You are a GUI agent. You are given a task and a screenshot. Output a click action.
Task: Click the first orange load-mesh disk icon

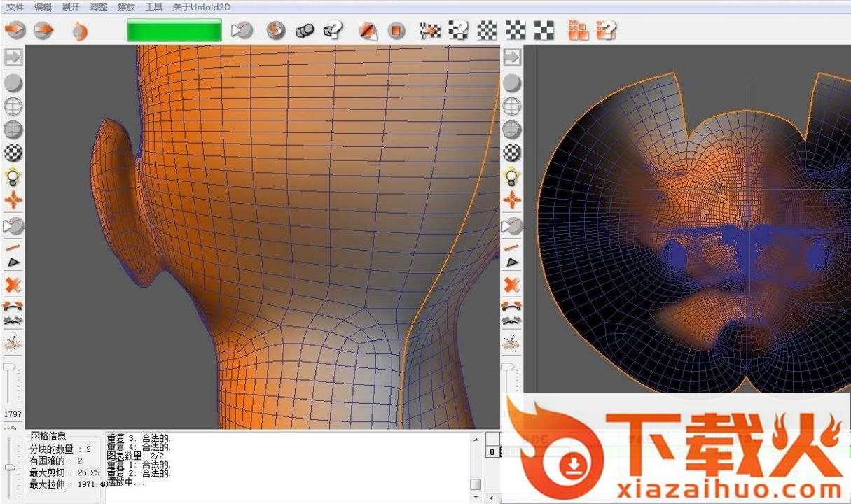tap(15, 30)
